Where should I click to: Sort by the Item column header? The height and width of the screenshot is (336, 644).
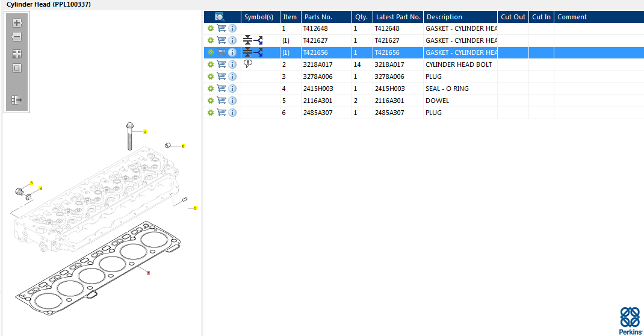click(290, 17)
